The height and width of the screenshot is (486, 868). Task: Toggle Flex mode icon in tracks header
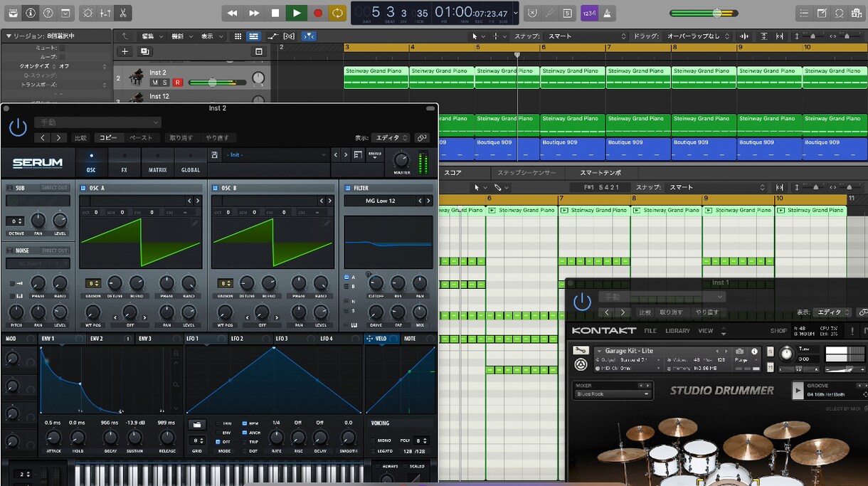290,36
